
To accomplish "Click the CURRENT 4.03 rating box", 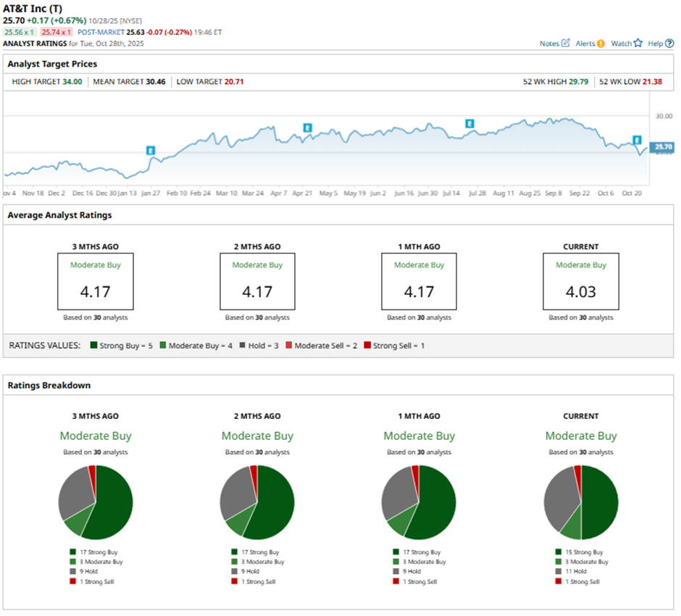I will click(x=581, y=281).
